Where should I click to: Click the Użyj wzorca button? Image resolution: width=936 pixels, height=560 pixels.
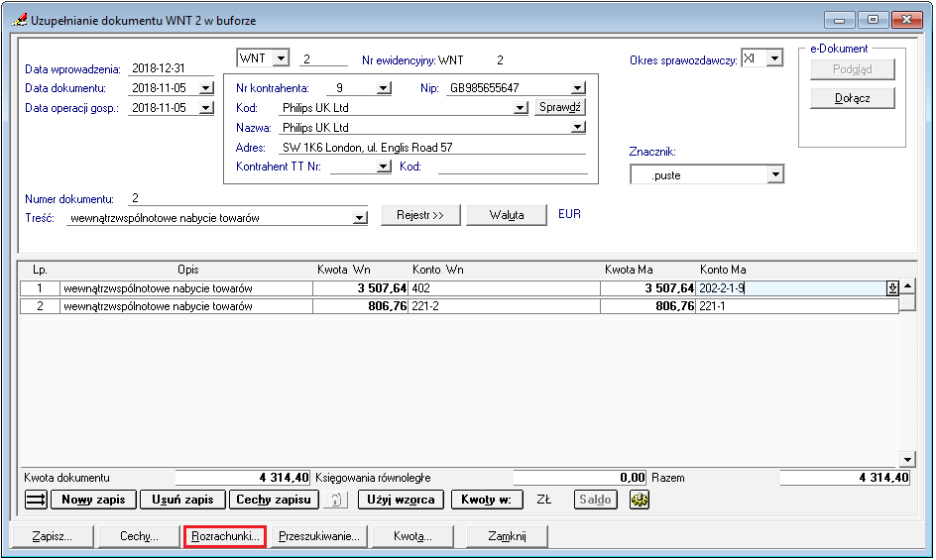pyautogui.click(x=402, y=500)
